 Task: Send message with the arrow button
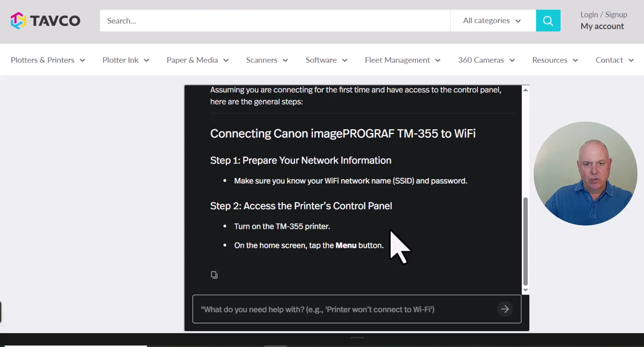click(x=505, y=309)
